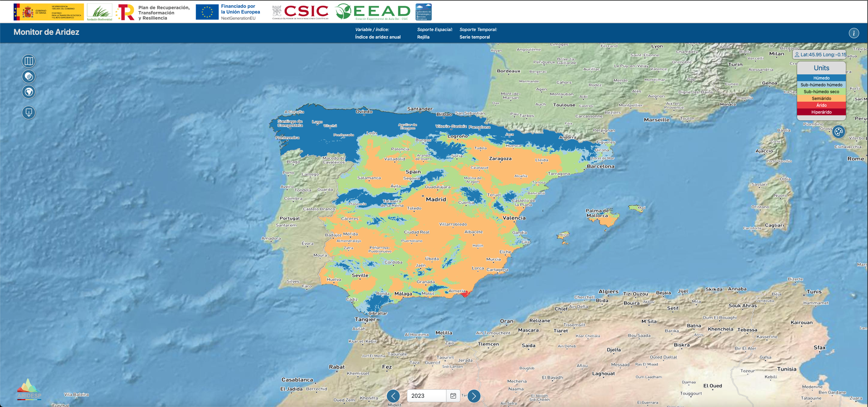Click the Sub-húmedo seco legend swatch
The image size is (868, 407).
tap(821, 92)
